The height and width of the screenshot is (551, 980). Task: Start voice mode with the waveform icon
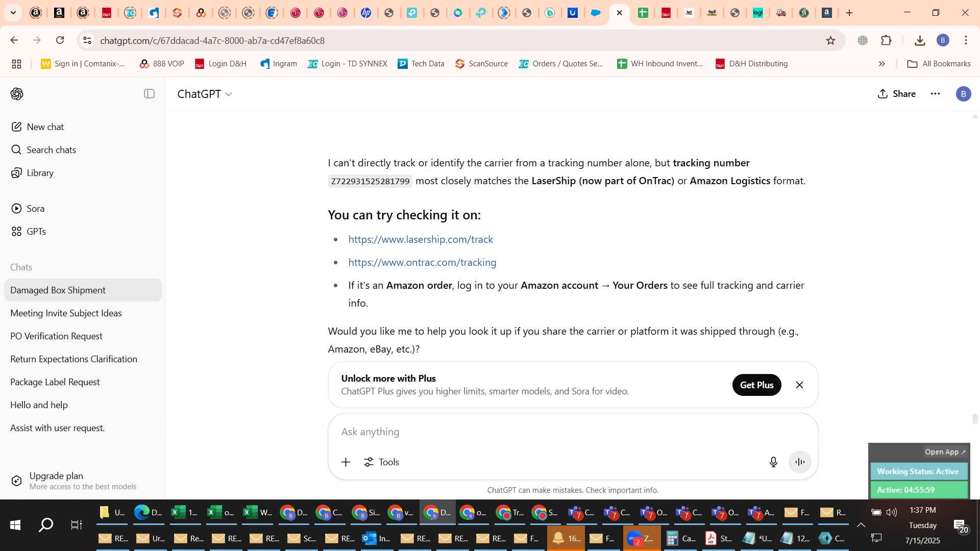click(800, 462)
